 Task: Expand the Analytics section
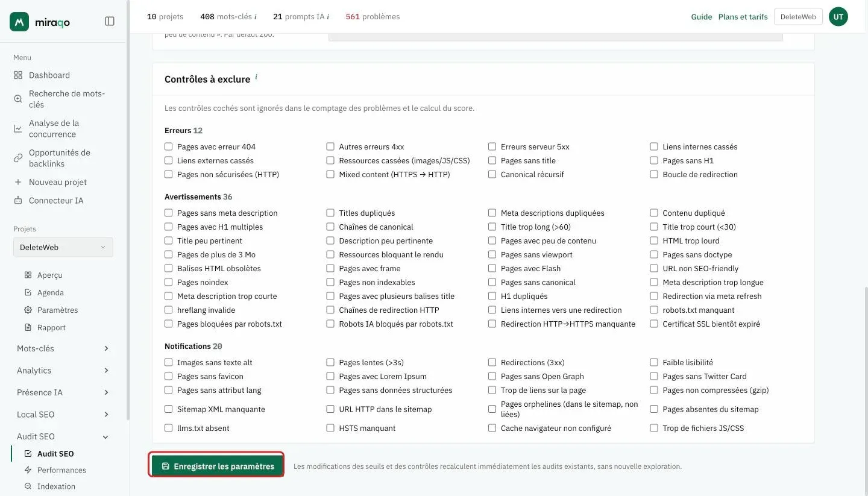tap(63, 371)
